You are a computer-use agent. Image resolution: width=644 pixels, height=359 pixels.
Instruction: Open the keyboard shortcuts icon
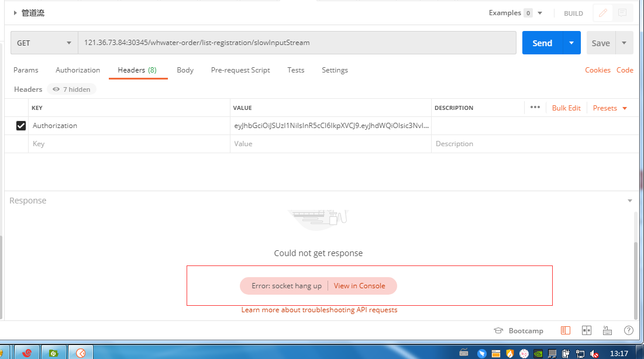(607, 330)
